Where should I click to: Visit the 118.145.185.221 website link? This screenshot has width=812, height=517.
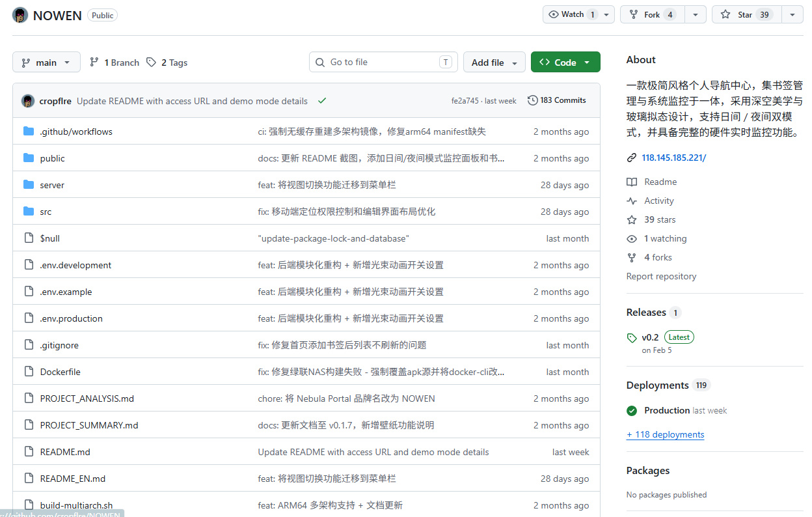coord(673,158)
